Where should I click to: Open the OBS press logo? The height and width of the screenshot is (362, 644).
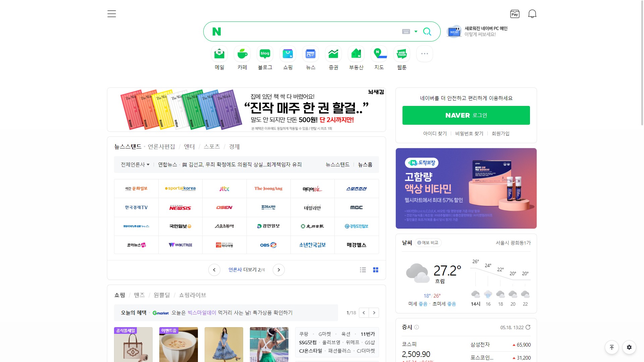(x=268, y=245)
